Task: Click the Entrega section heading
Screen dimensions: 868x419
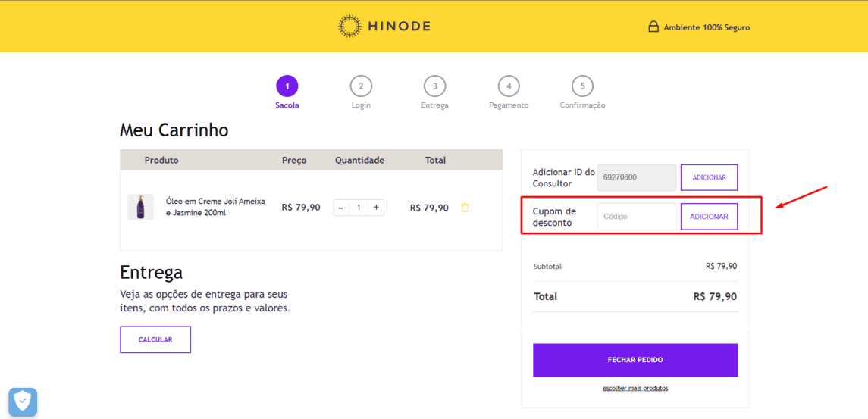Action: (x=151, y=272)
